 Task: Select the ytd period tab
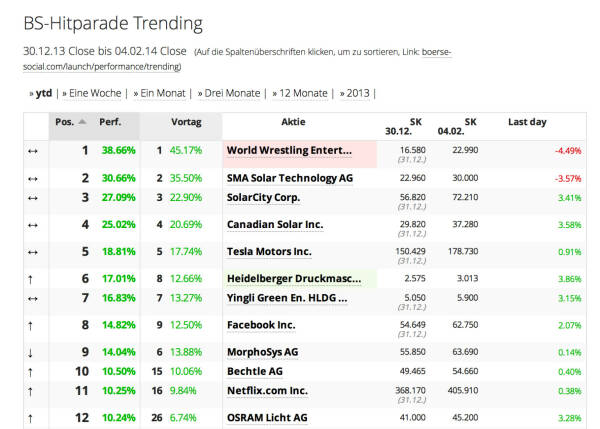(41, 93)
